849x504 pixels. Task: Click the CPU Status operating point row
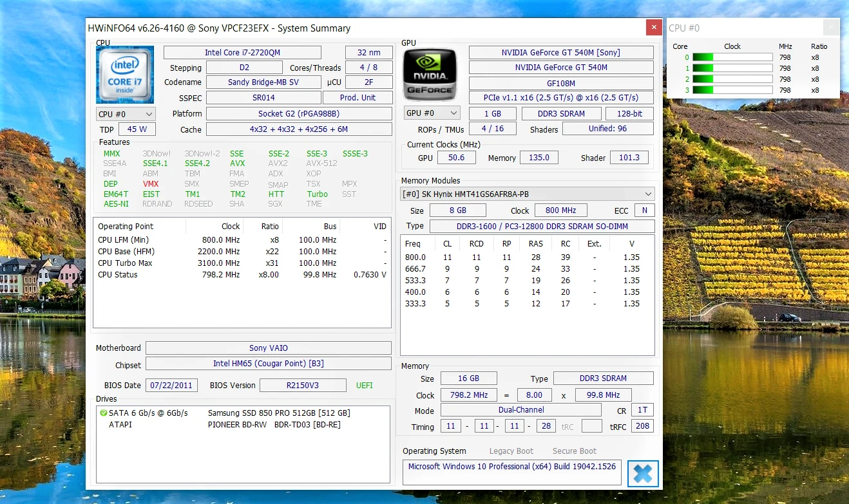pyautogui.click(x=242, y=275)
